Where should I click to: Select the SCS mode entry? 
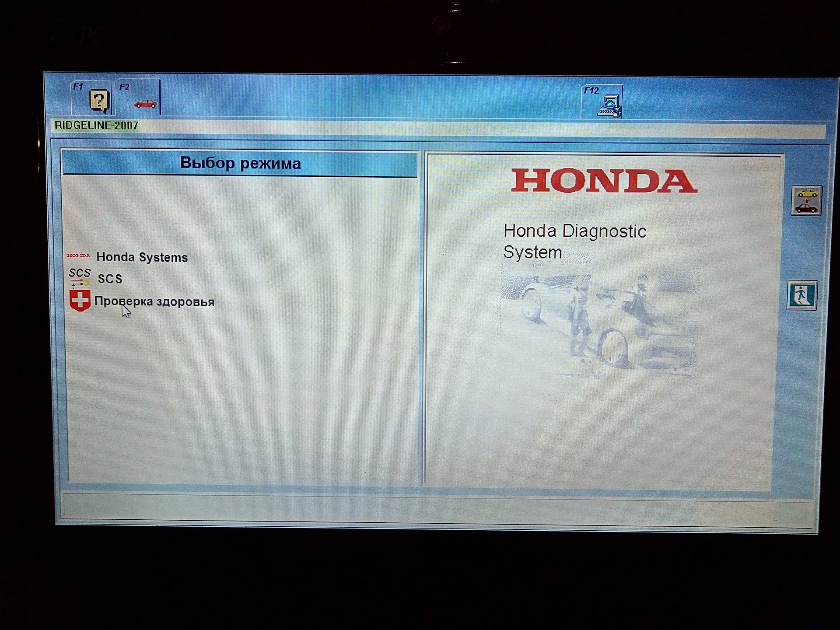[110, 279]
